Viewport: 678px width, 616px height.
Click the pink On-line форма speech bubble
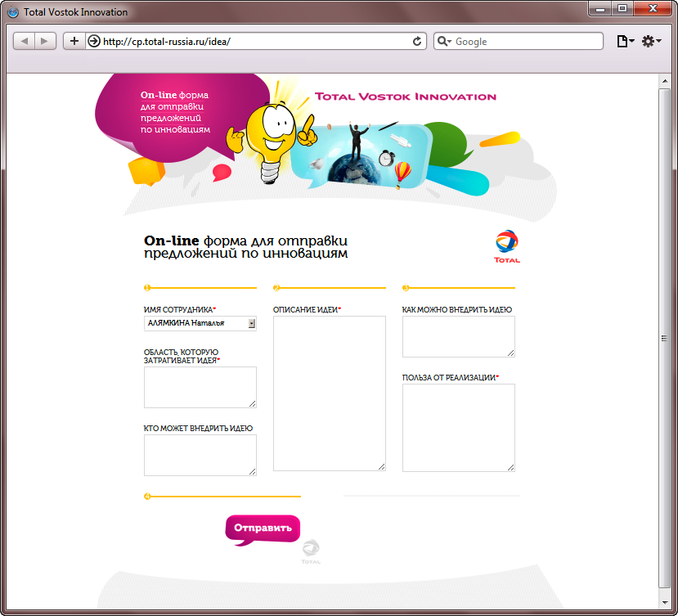pyautogui.click(x=182, y=117)
